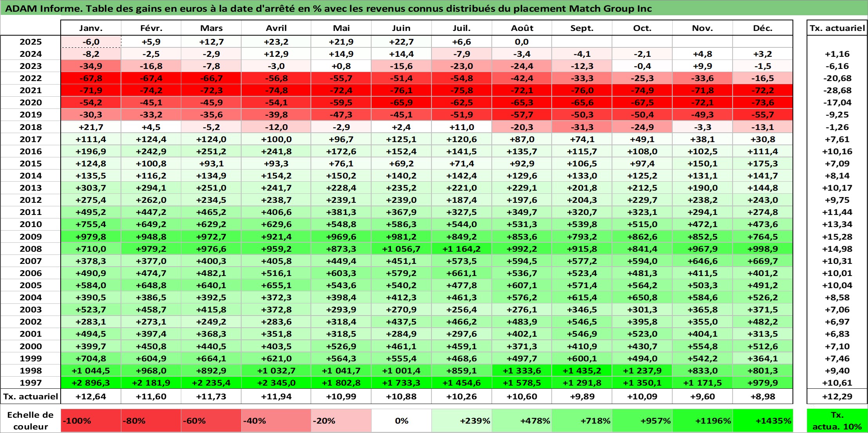
Task: Click the '+495,2' cell in January 2011
Action: 91,212
